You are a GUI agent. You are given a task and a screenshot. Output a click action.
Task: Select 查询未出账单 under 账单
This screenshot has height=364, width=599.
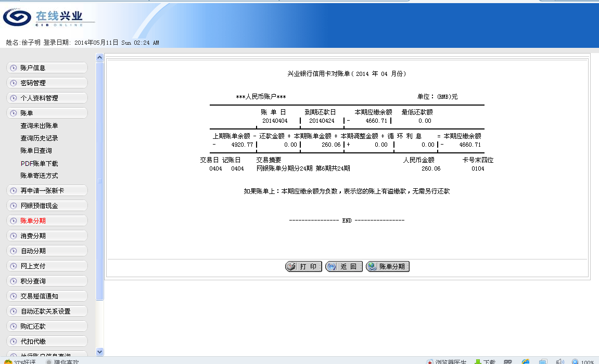(39, 125)
